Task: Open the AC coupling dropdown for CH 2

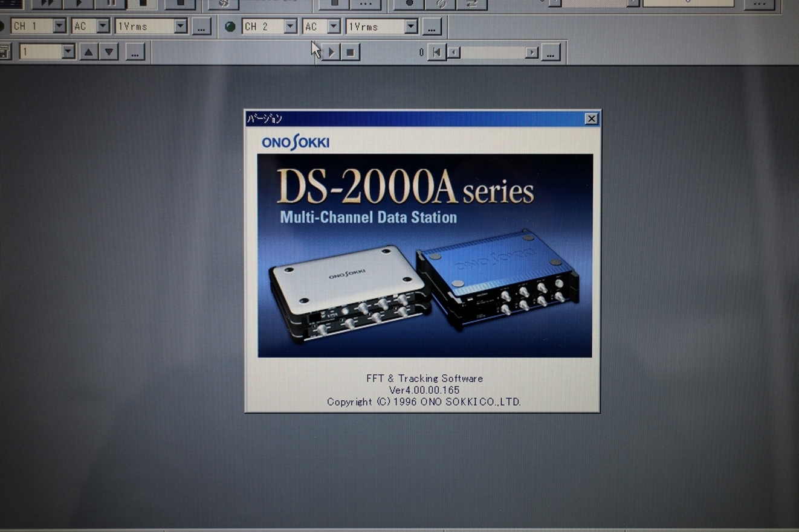Action: click(x=334, y=26)
